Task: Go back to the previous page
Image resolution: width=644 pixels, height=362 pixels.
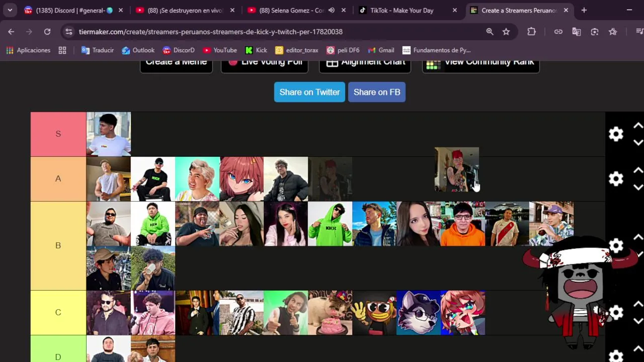Action: coord(11,32)
